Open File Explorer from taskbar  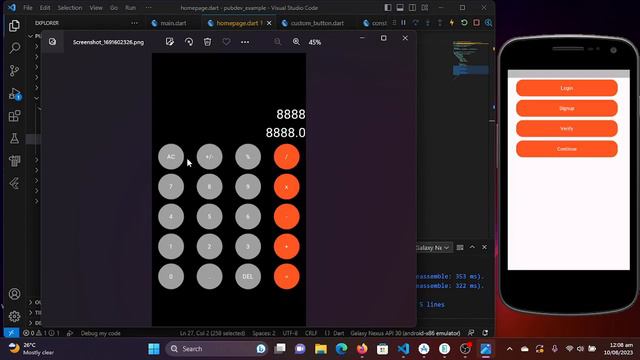[321, 349]
